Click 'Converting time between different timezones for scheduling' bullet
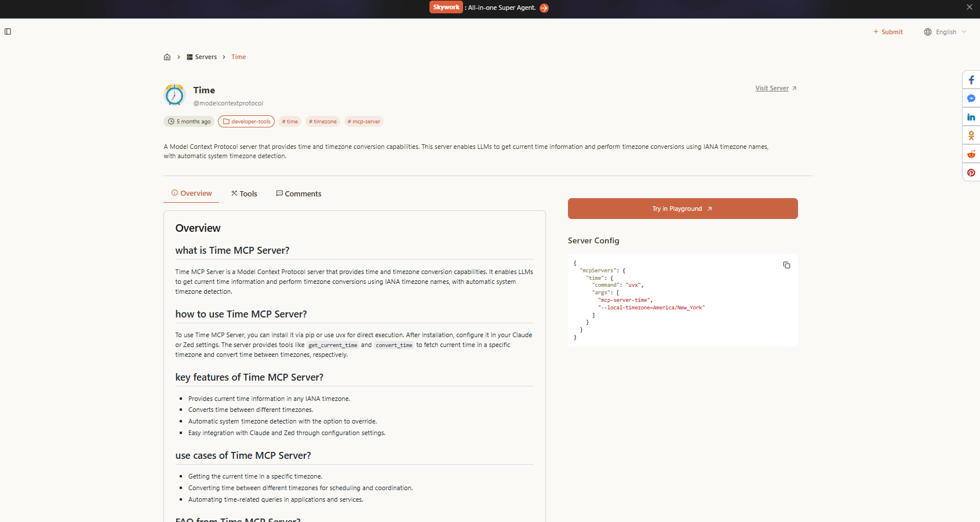This screenshot has width=980, height=522. (x=301, y=488)
